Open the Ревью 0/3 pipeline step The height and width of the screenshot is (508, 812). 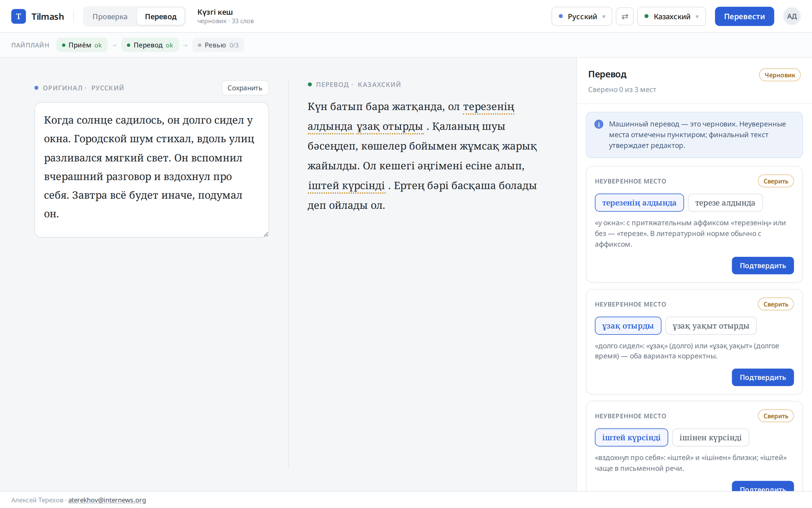(x=218, y=45)
